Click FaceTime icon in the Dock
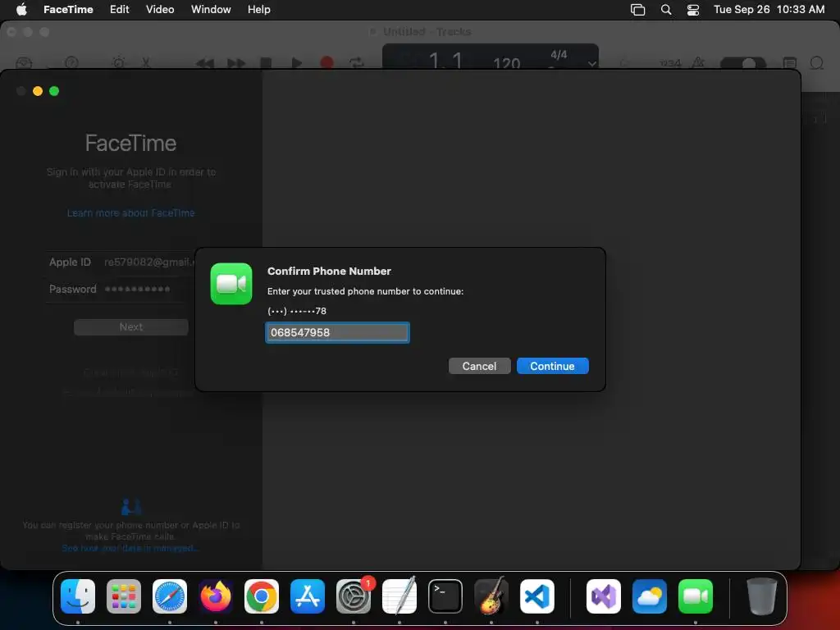 point(696,596)
